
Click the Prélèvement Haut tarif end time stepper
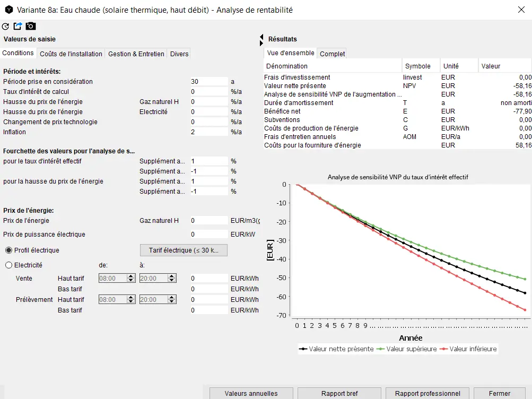pos(171,299)
